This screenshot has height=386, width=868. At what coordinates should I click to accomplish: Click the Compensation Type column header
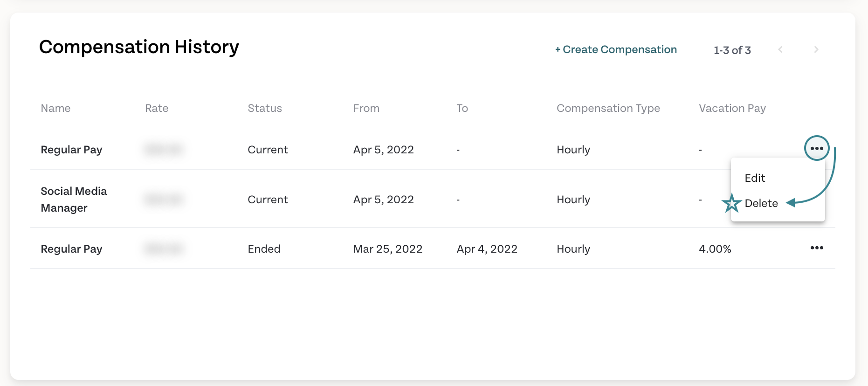(608, 108)
